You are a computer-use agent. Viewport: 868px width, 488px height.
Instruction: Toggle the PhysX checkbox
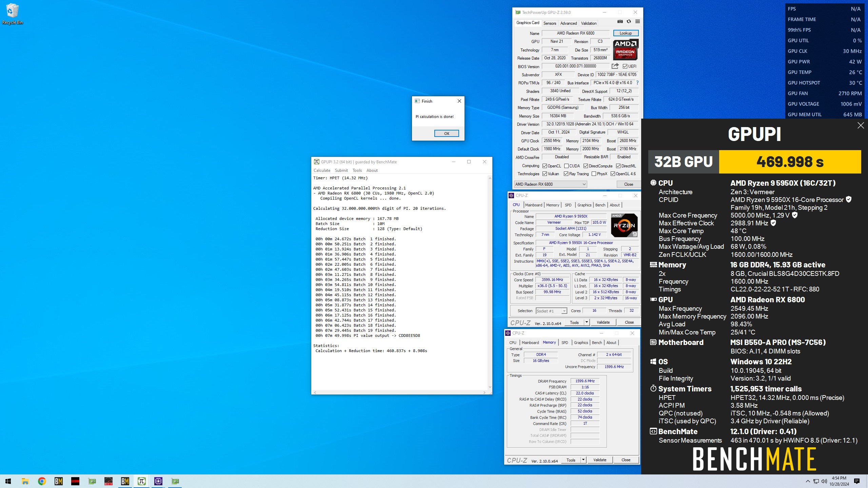point(594,174)
